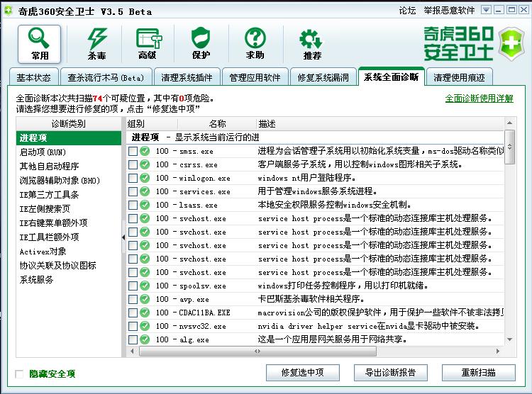Select the 系统全面诊断 tab

[391, 77]
